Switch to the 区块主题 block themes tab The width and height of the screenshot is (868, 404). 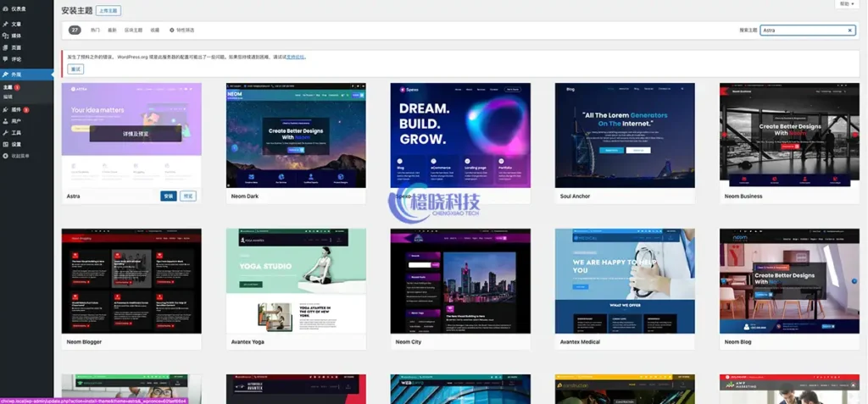(x=134, y=30)
